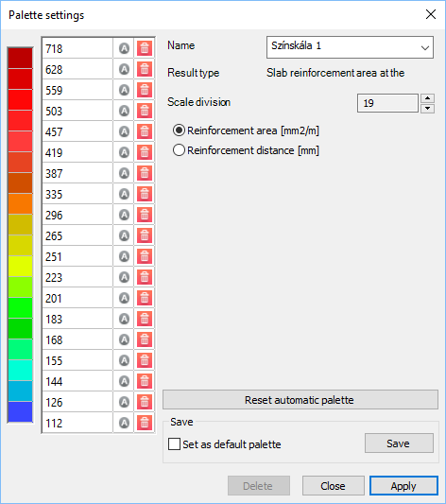Select Reinforcement distance [mm] option
The height and width of the screenshot is (504, 446).
(246, 150)
